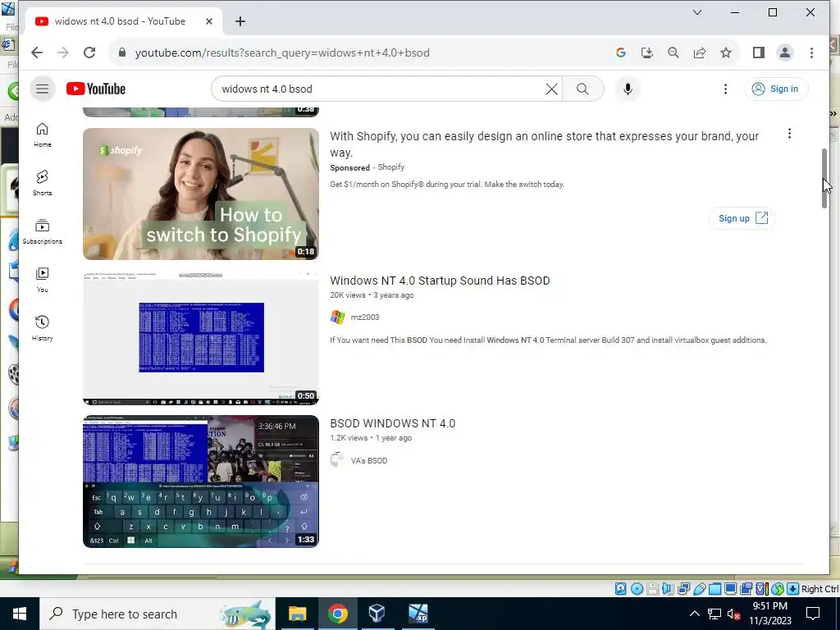Install app icon in address bar
This screenshot has width=840, height=630.
click(647, 52)
